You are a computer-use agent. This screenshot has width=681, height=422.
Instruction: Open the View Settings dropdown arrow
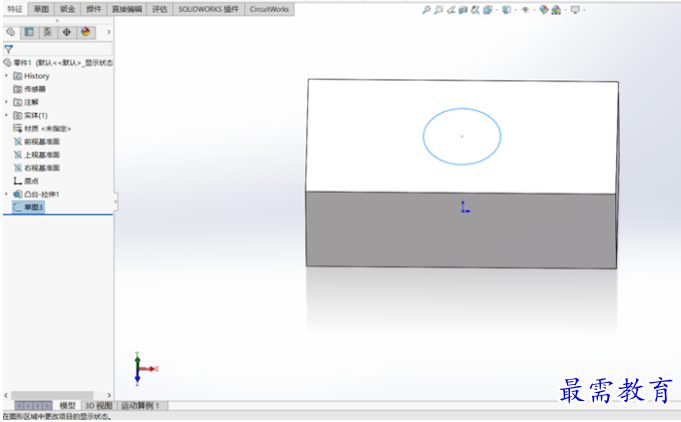point(584,10)
